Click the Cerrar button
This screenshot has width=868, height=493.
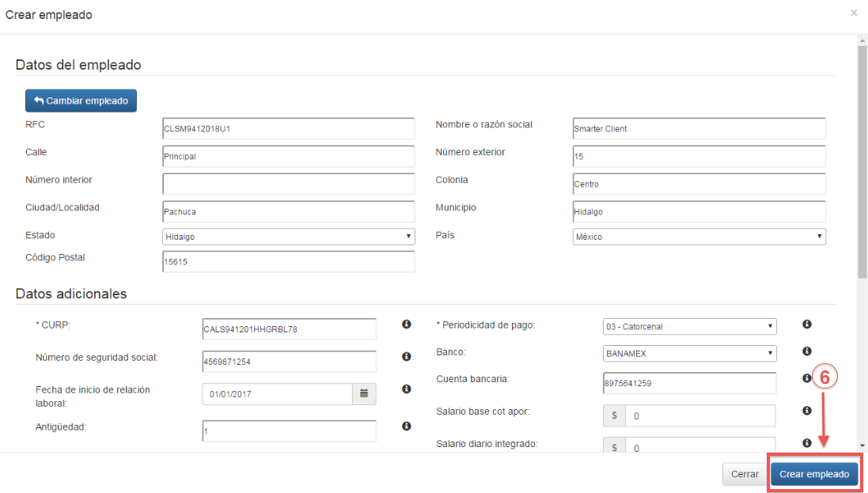pos(745,474)
